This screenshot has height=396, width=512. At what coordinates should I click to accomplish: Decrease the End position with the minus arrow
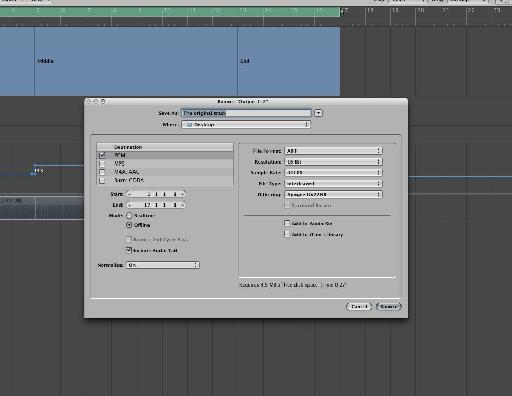(x=130, y=205)
